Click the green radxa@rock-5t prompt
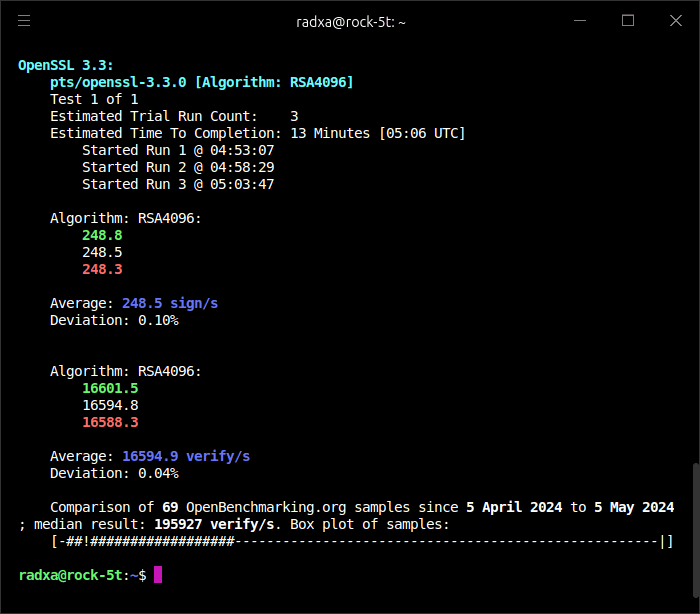This screenshot has width=700, height=614. point(70,575)
